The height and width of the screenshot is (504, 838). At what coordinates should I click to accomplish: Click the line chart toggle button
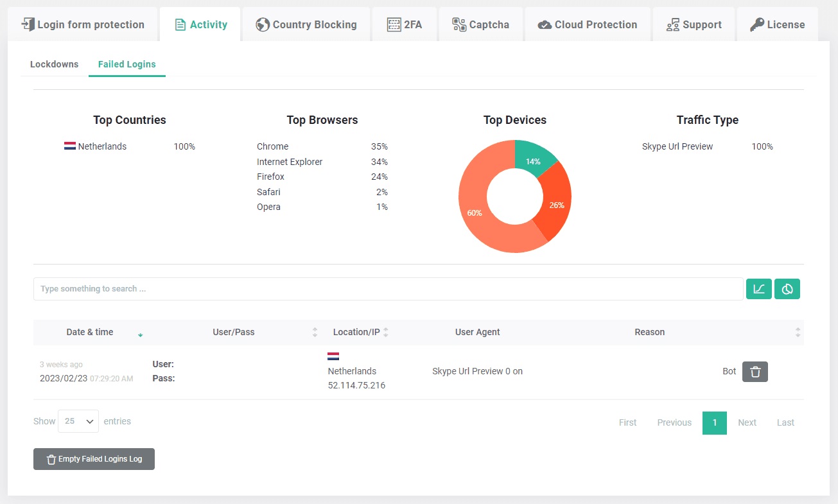(x=758, y=289)
